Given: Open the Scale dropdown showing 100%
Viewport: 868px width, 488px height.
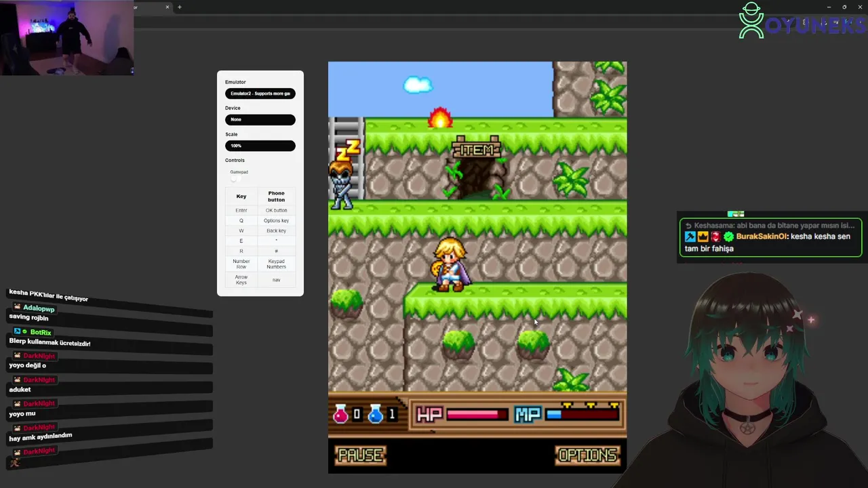Looking at the screenshot, I should (260, 146).
